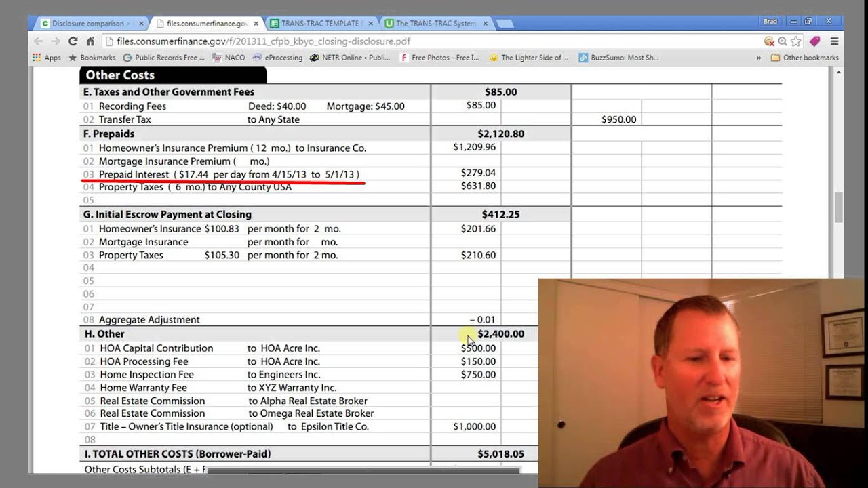Click the zoom magnifier icon in address bar
The width and height of the screenshot is (868, 488).
pos(783,41)
